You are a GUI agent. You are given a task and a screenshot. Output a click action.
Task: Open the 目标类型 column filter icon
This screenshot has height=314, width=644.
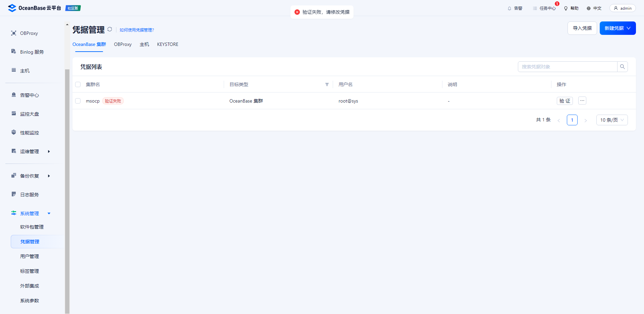pos(327,84)
